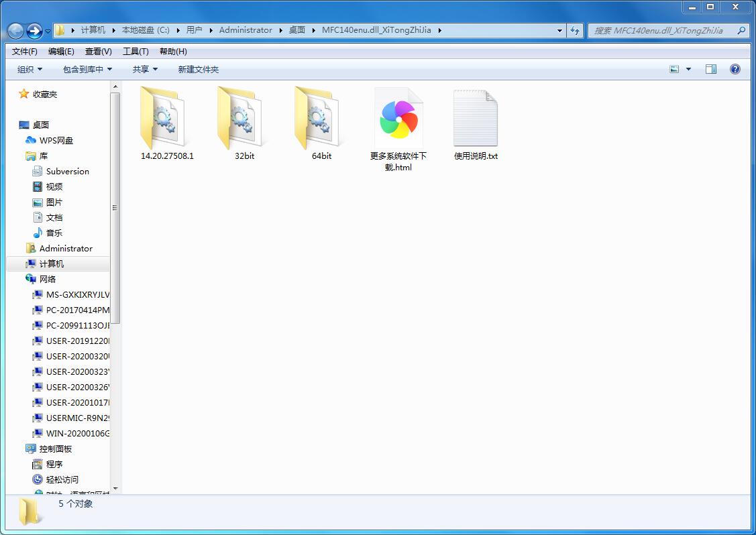756x535 pixels.
Task: Open 程序 under control panel
Action: point(54,464)
